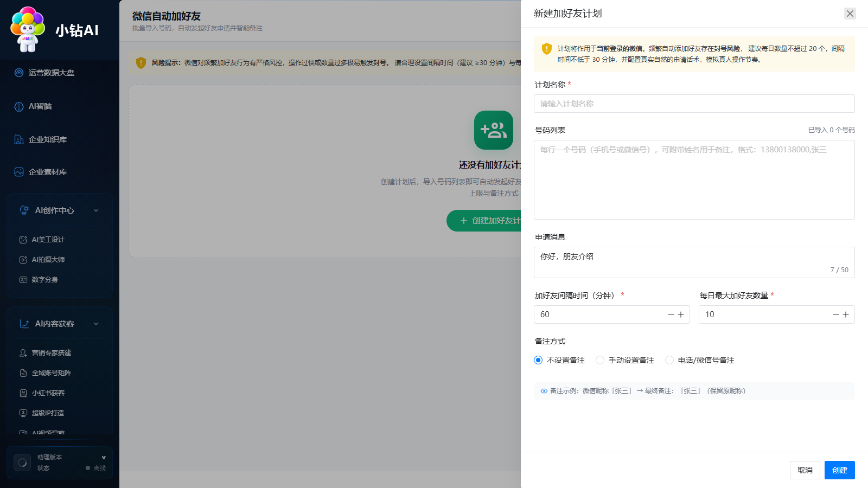Click the 营销专家搭建 icon

23,353
